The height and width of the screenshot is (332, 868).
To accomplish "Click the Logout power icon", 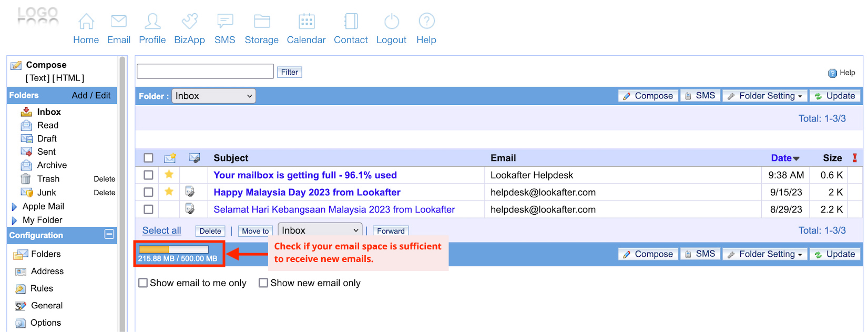I will (x=391, y=22).
